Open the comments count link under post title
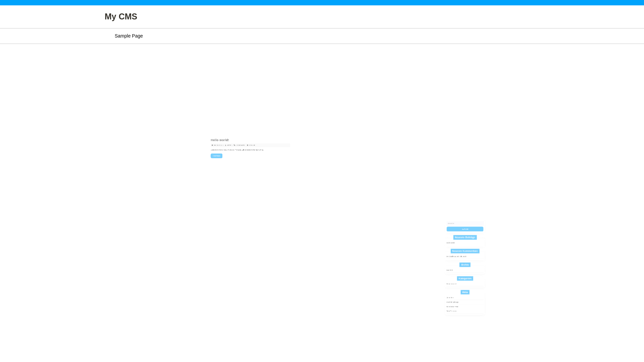The image size is (644, 362). (240, 145)
